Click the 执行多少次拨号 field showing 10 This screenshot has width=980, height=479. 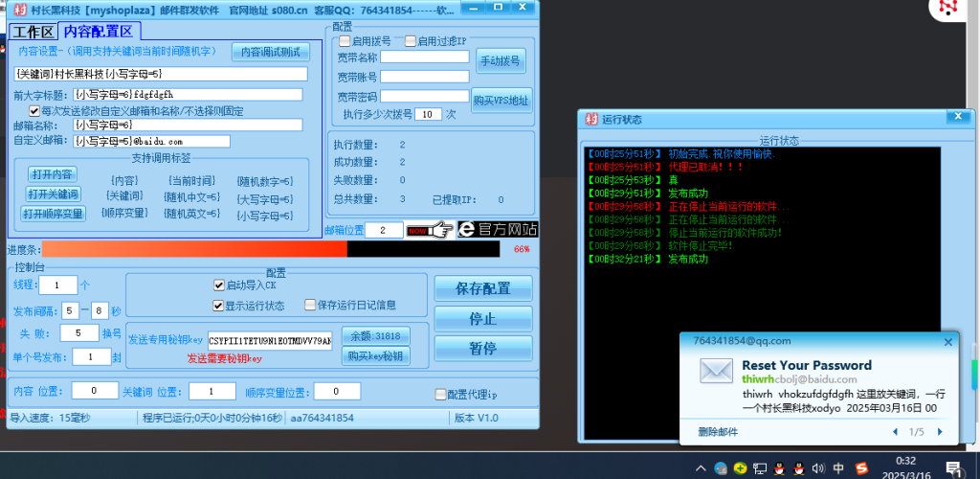click(428, 114)
